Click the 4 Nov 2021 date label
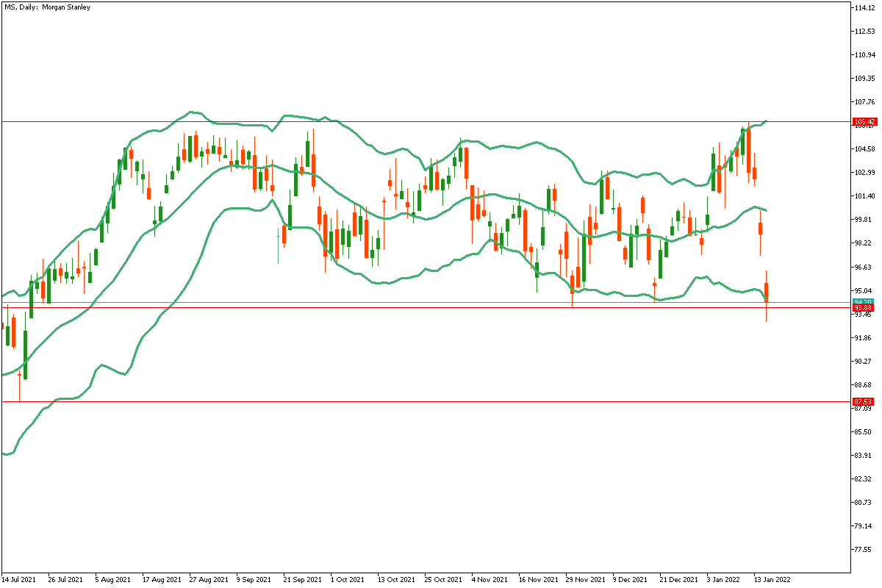 pos(490,579)
